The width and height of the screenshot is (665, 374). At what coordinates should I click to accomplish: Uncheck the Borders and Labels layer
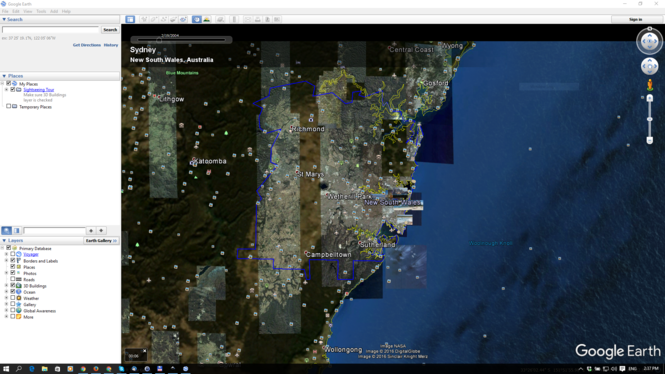[x=13, y=260]
